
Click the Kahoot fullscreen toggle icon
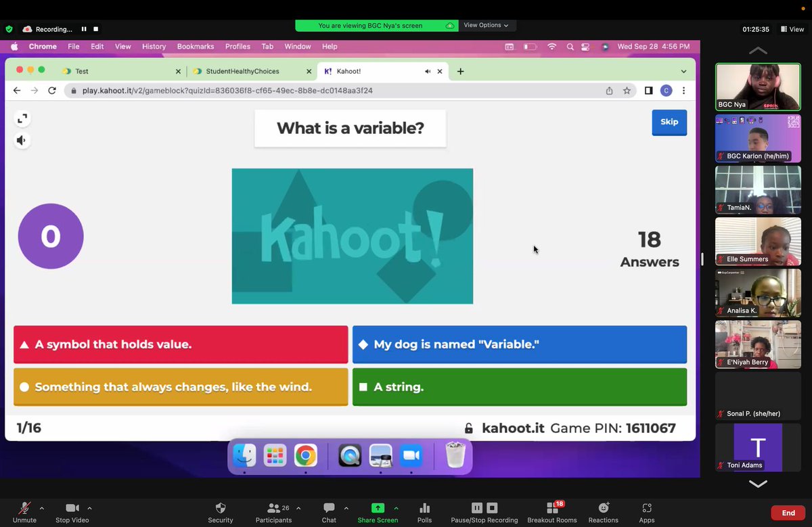[22, 119]
